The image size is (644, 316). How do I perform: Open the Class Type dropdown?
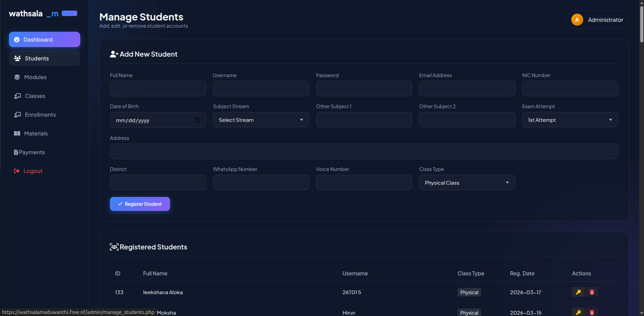tap(467, 183)
